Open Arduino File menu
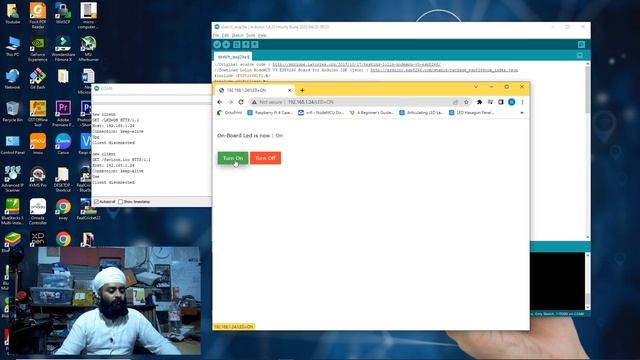The image size is (640, 360). point(216,36)
